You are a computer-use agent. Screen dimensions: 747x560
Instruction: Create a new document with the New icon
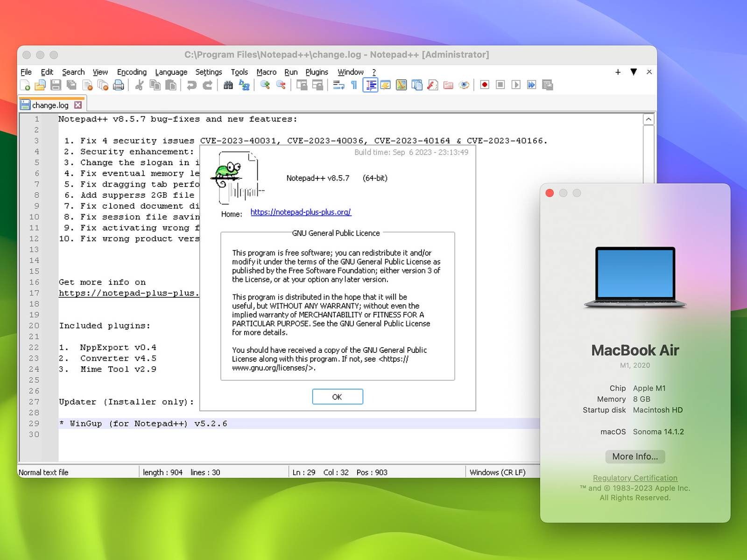(25, 85)
